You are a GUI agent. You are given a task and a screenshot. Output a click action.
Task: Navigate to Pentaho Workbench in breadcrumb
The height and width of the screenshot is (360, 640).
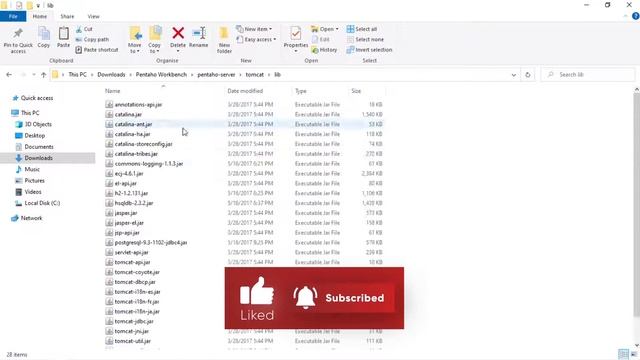161,75
